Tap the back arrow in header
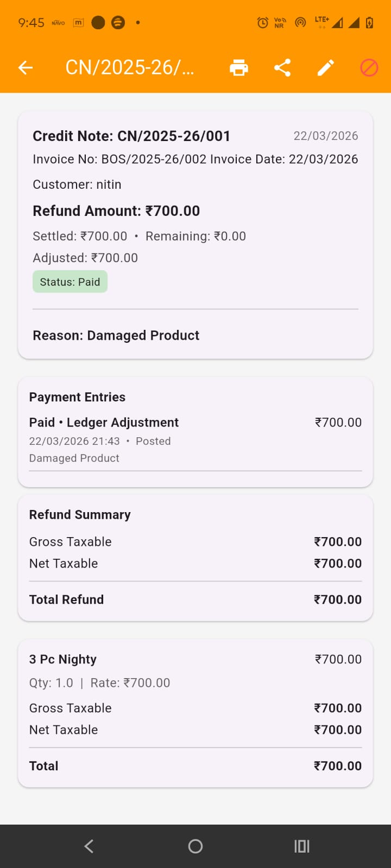The width and height of the screenshot is (391, 868). 26,68
